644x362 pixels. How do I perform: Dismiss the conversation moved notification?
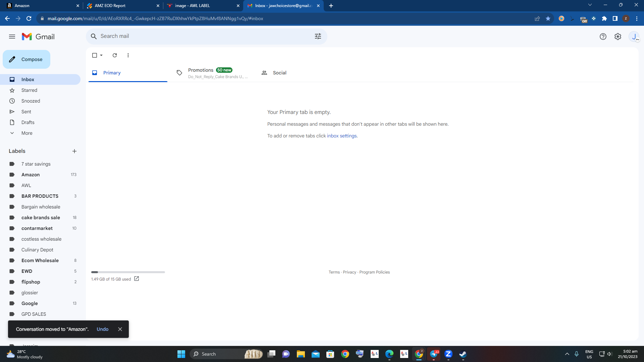click(120, 329)
